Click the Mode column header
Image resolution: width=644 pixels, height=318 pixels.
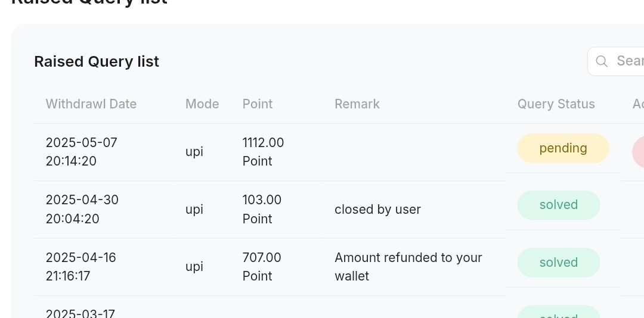click(202, 104)
